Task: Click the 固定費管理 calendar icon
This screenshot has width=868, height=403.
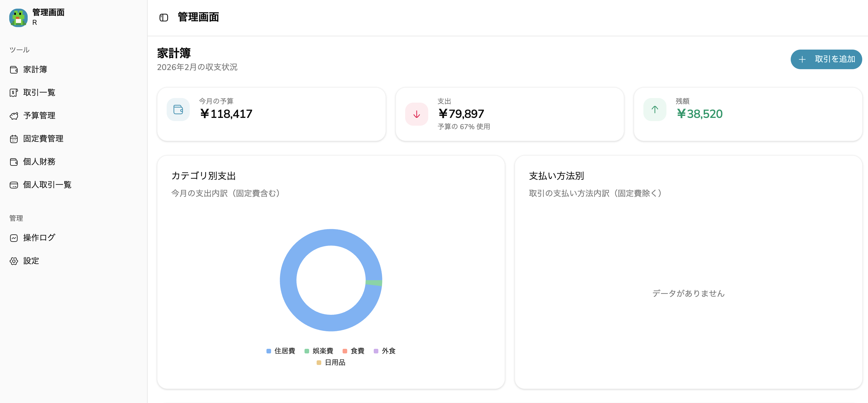Action: tap(14, 139)
